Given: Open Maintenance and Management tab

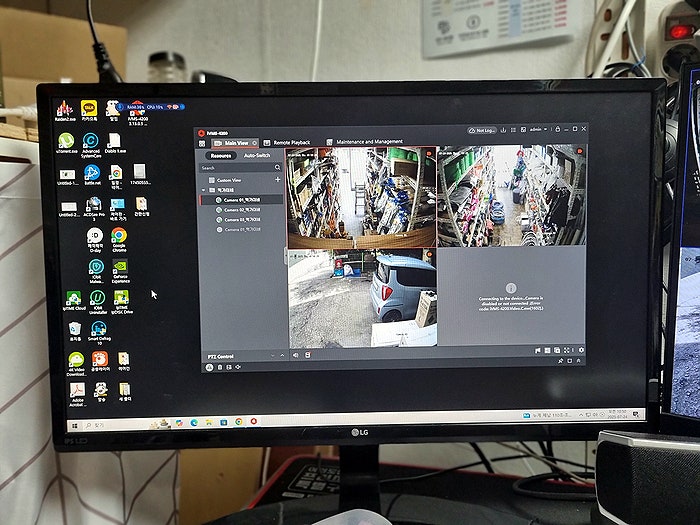Looking at the screenshot, I should tap(364, 142).
